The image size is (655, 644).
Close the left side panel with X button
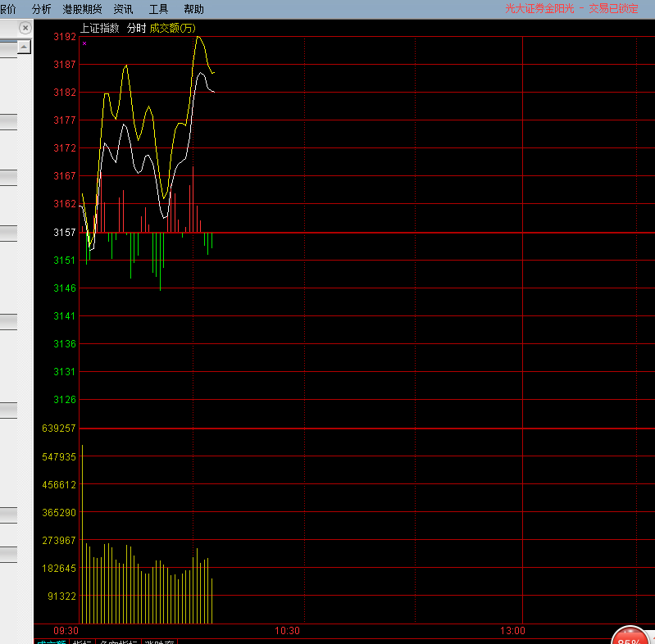[25, 28]
